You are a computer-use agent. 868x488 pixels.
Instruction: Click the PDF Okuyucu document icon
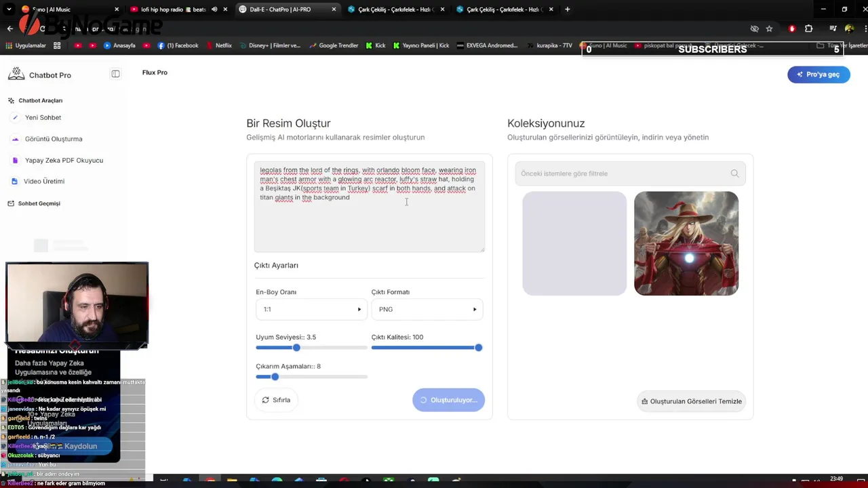[x=15, y=161]
